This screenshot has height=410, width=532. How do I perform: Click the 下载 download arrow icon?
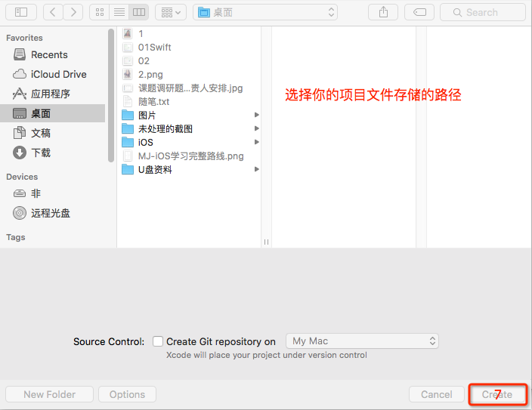(20, 153)
